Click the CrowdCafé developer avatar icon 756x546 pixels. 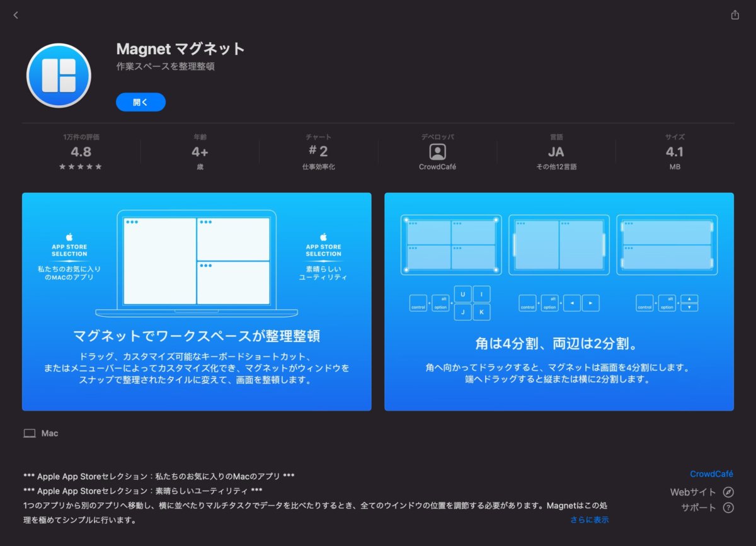click(437, 152)
